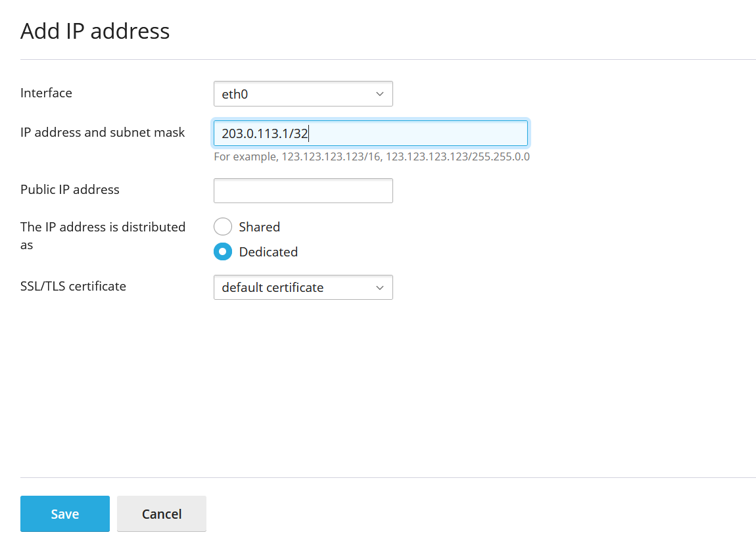Screen dimensions: 756x547
Task: Choose default certificate from the dropdown
Action: click(x=302, y=287)
